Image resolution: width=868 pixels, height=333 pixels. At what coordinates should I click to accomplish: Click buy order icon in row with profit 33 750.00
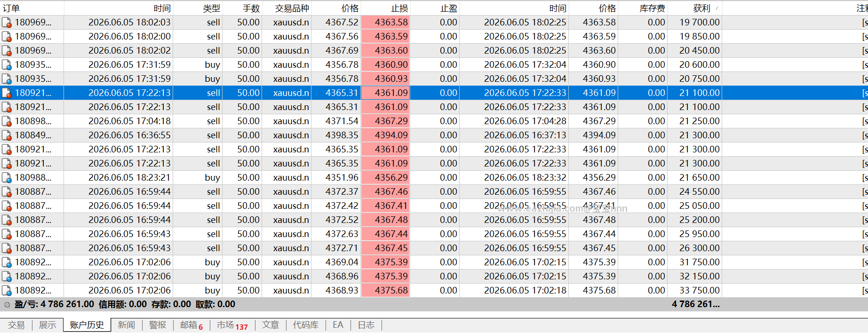(7, 290)
